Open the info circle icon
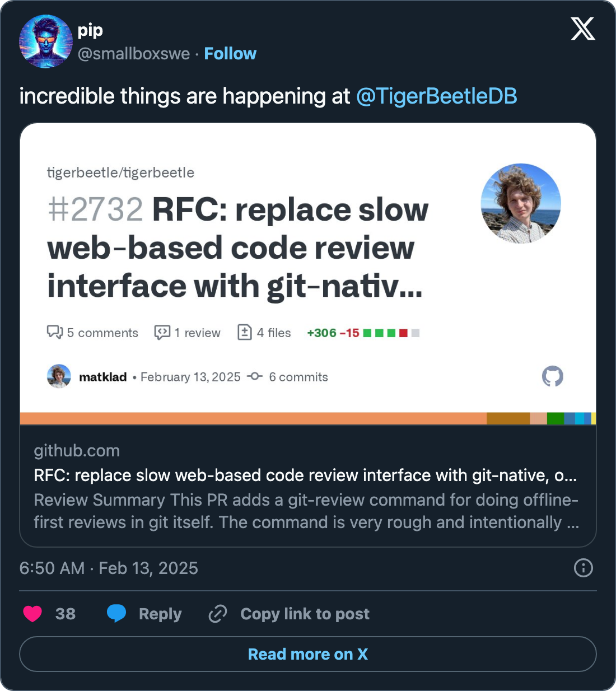This screenshot has height=691, width=616. [583, 568]
